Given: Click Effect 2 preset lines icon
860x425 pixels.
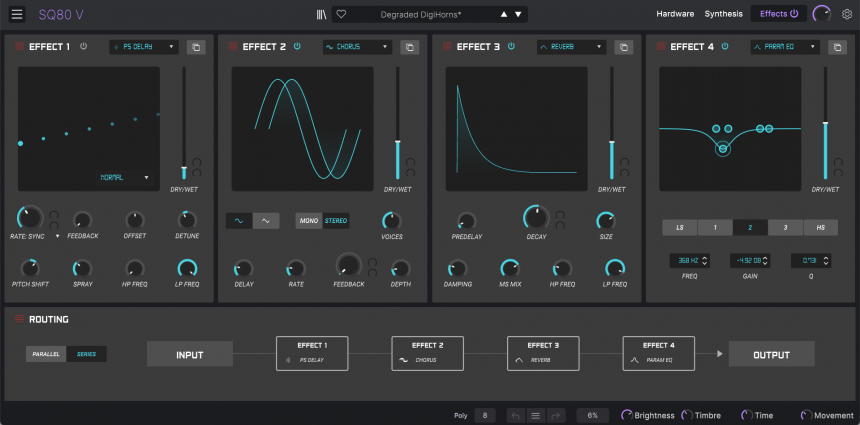Looking at the screenshot, I should [233, 47].
